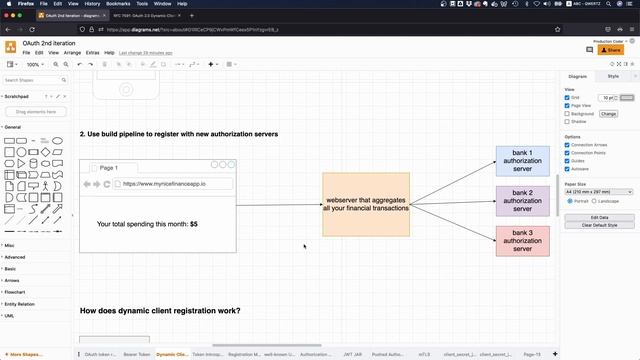Bookmark this page with the star icon

pos(558,29)
